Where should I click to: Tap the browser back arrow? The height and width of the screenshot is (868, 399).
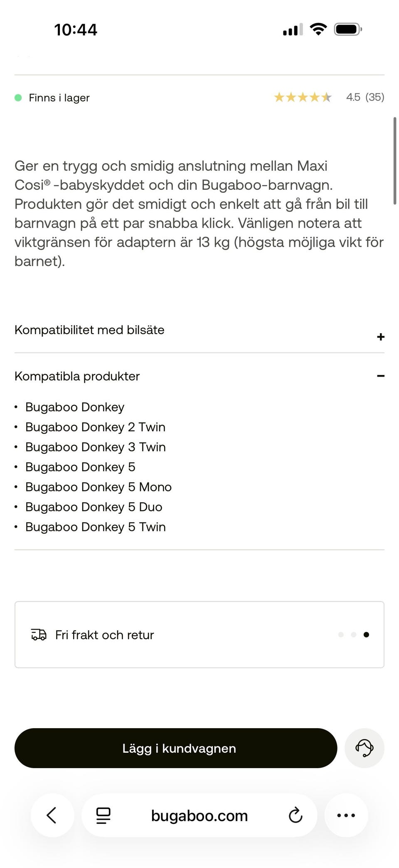pyautogui.click(x=52, y=815)
